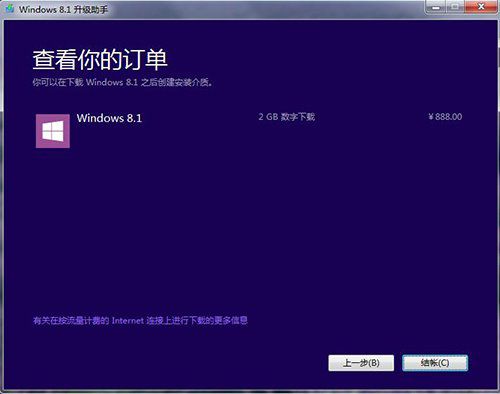This screenshot has width=500, height=394.
Task: Click the ¥888.00 price text
Action: (x=445, y=117)
